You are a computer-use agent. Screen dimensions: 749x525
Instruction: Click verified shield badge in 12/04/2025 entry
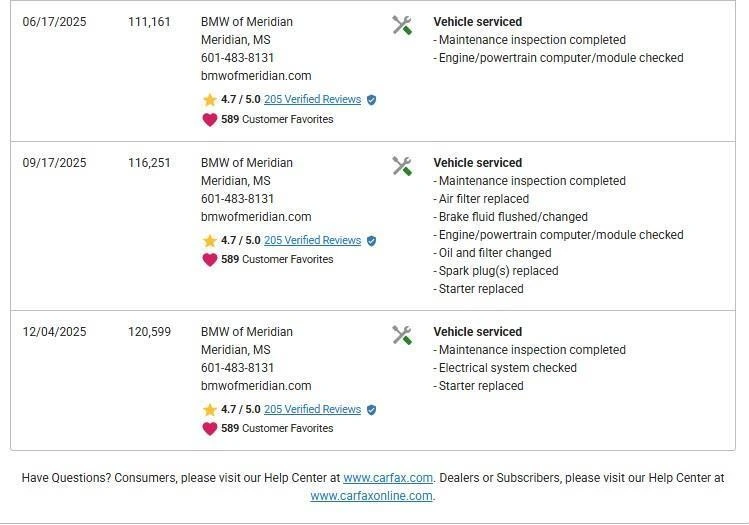[x=372, y=410]
